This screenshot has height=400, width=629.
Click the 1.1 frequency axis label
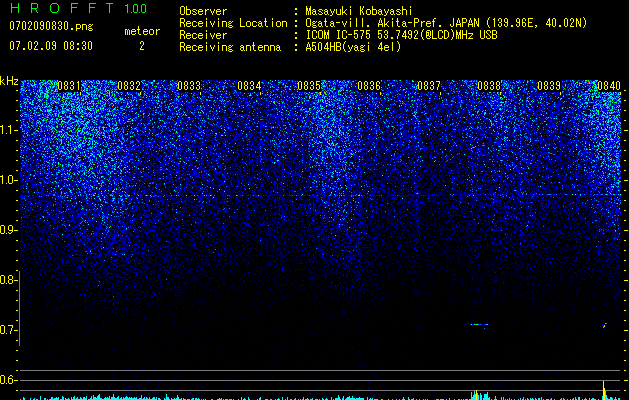pos(7,130)
